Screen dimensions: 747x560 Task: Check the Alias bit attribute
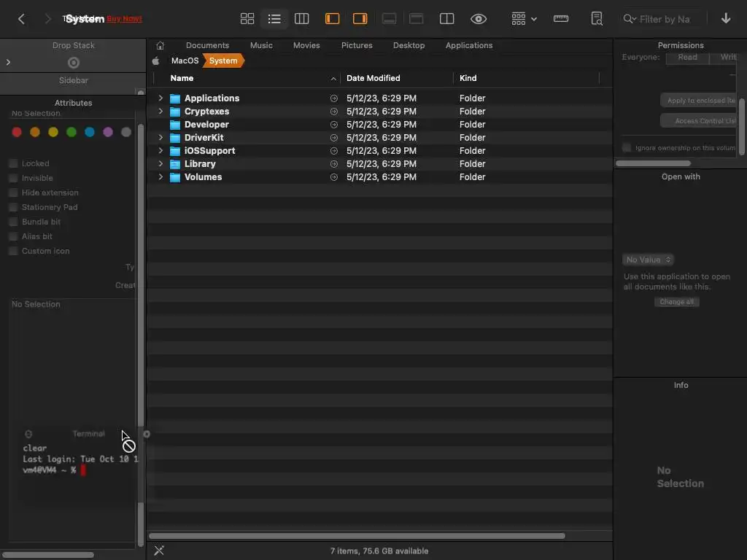pyautogui.click(x=13, y=237)
